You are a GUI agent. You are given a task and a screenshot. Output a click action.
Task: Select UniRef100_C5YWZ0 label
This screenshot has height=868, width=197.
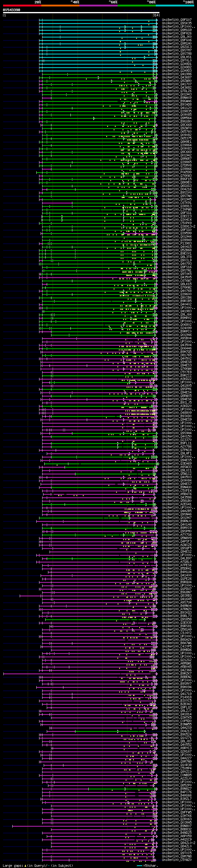(177, 860)
